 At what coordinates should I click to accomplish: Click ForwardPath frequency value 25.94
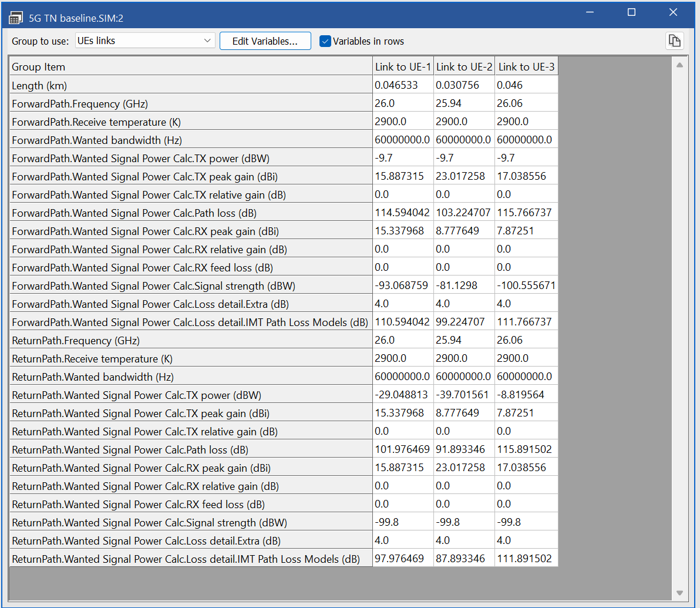[x=464, y=103]
